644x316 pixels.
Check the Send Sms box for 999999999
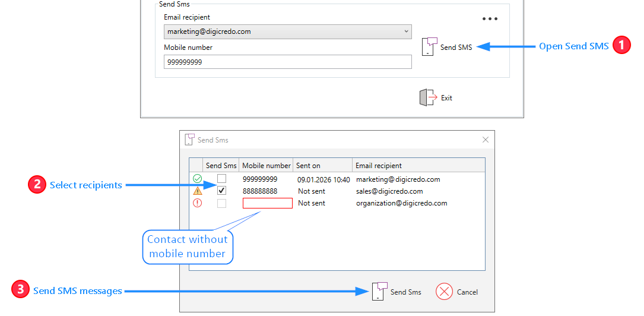221,179
